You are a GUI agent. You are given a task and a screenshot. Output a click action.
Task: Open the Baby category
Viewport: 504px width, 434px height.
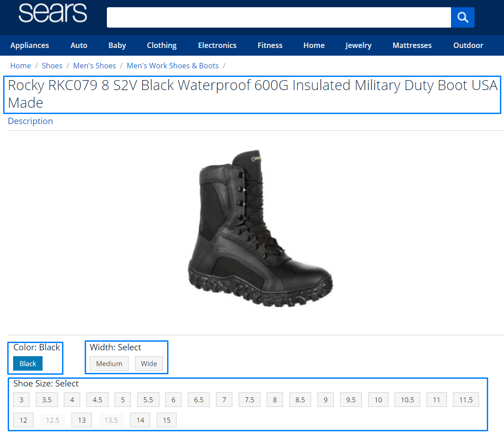(117, 45)
